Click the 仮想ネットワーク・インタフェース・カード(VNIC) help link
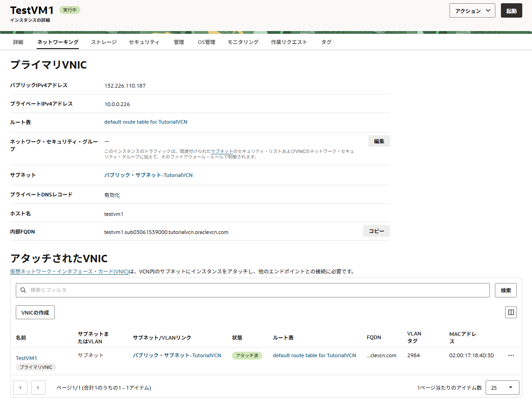The height and width of the screenshot is (398, 532). point(69,272)
